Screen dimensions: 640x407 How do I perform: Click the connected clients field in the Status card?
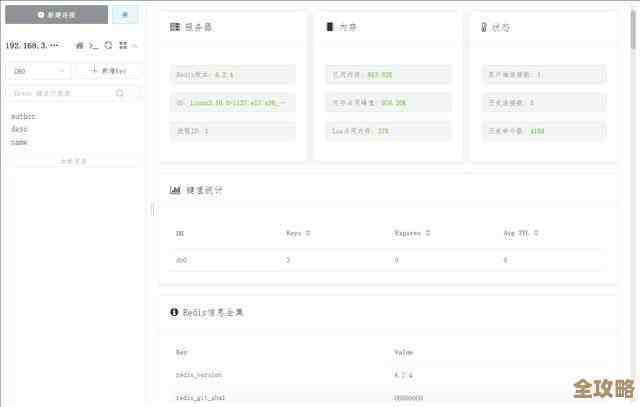[544, 75]
